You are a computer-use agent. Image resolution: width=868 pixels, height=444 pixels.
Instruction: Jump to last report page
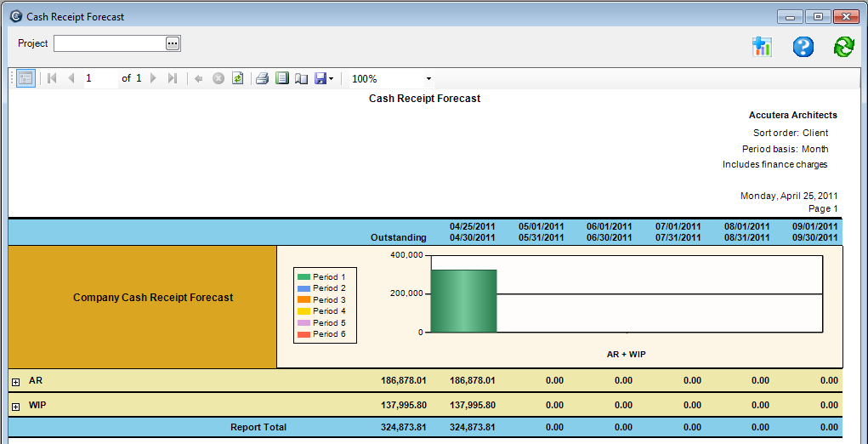click(173, 78)
